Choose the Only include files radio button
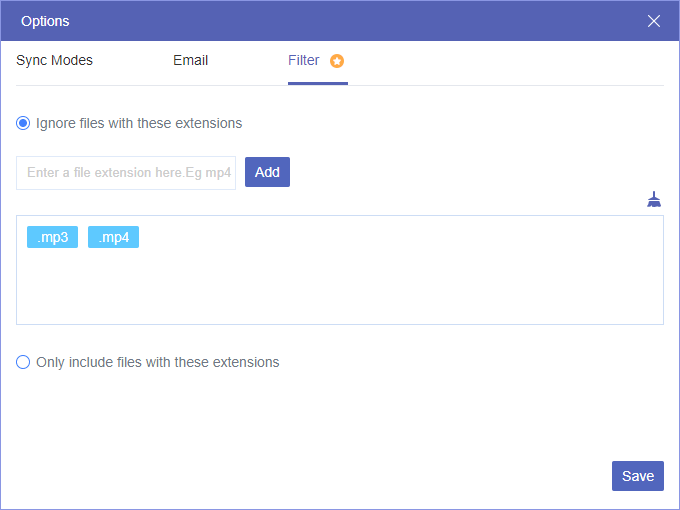Image resolution: width=680 pixels, height=510 pixels. point(23,362)
